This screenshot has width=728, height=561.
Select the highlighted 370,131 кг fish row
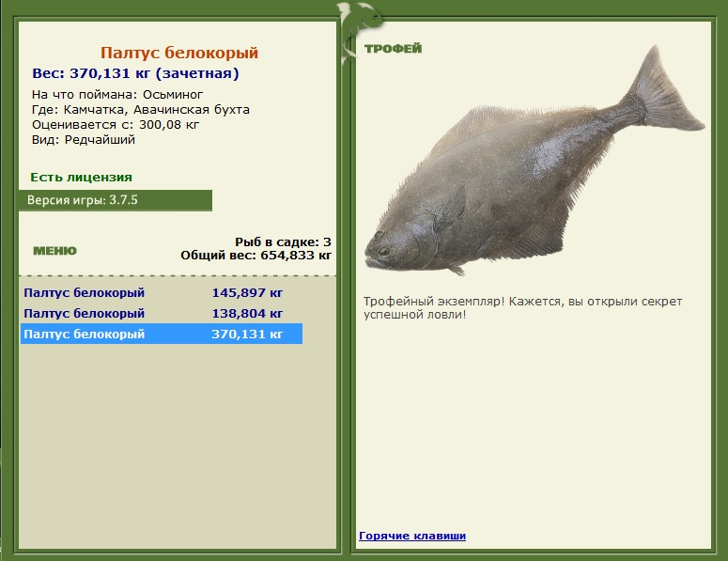pyautogui.click(x=162, y=334)
